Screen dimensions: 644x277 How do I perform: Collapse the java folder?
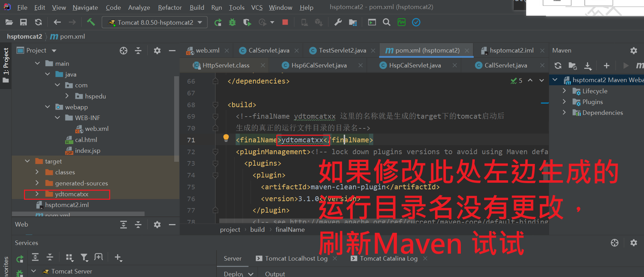pos(48,74)
